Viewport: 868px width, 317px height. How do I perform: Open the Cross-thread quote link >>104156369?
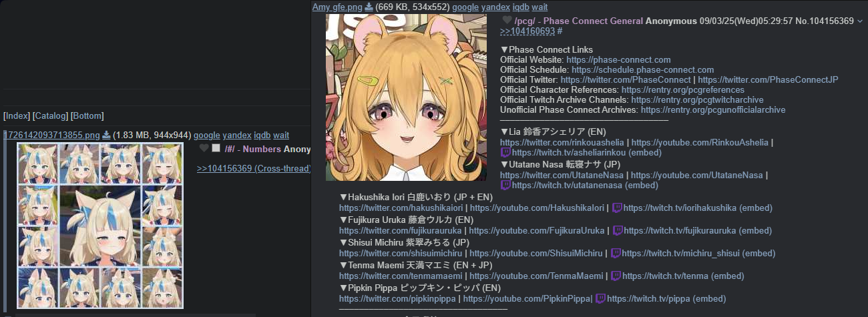[254, 168]
